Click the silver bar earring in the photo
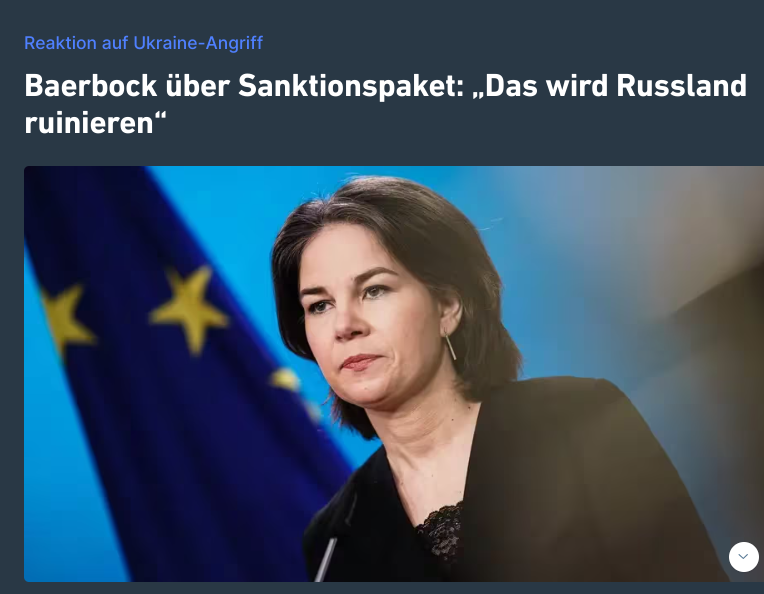 tap(450, 345)
